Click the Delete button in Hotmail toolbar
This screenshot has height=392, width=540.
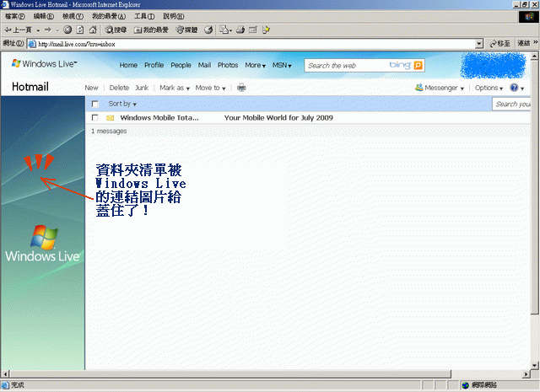point(119,88)
